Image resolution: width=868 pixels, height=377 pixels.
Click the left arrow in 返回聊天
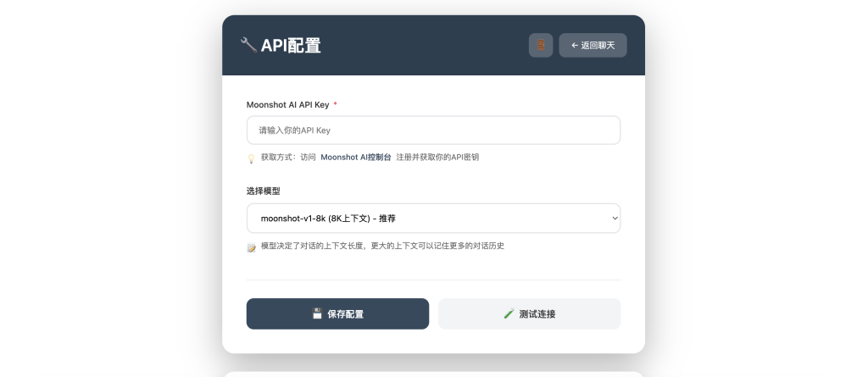coord(575,45)
